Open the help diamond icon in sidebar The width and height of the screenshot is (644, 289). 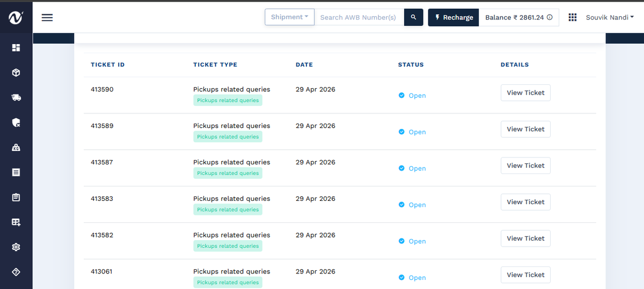point(16,272)
